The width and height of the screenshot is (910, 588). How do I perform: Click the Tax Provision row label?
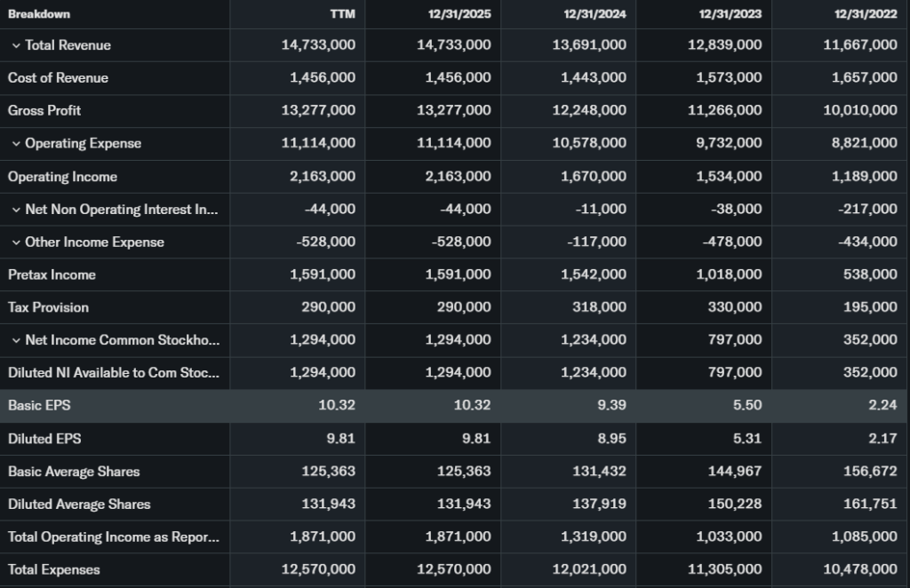[x=48, y=307]
